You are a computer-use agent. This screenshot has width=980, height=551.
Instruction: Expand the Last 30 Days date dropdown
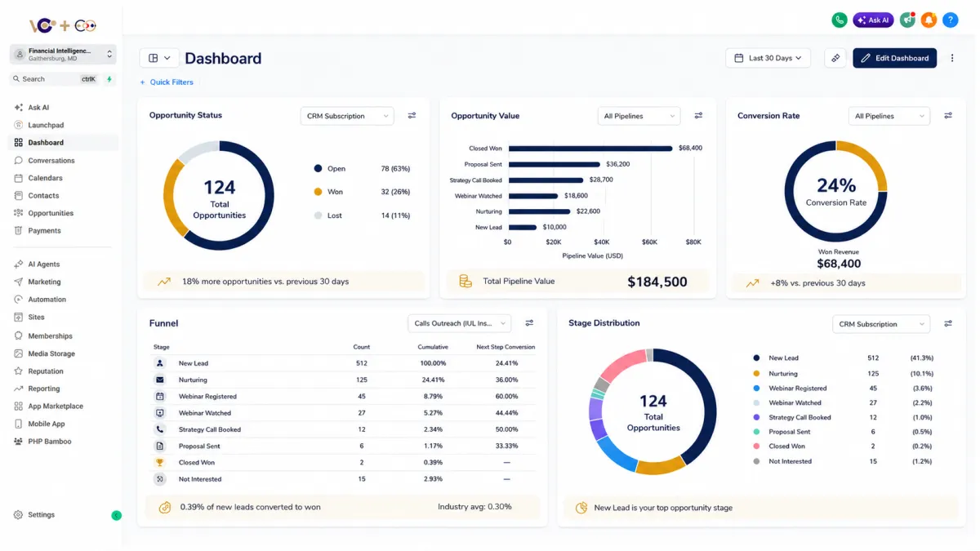point(768,58)
